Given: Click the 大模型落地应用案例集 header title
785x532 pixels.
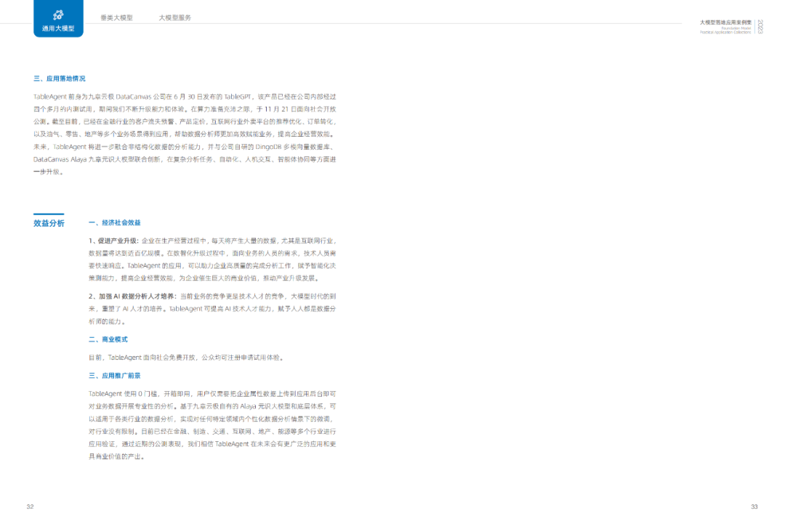Looking at the screenshot, I should 725,23.
